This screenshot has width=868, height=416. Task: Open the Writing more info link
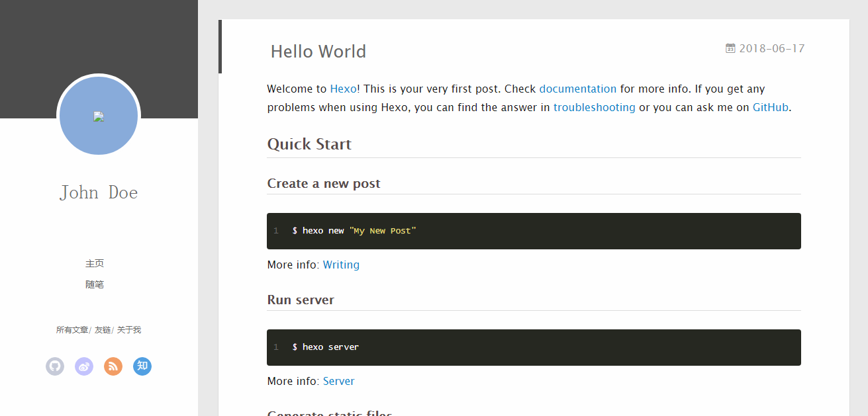[341, 265]
